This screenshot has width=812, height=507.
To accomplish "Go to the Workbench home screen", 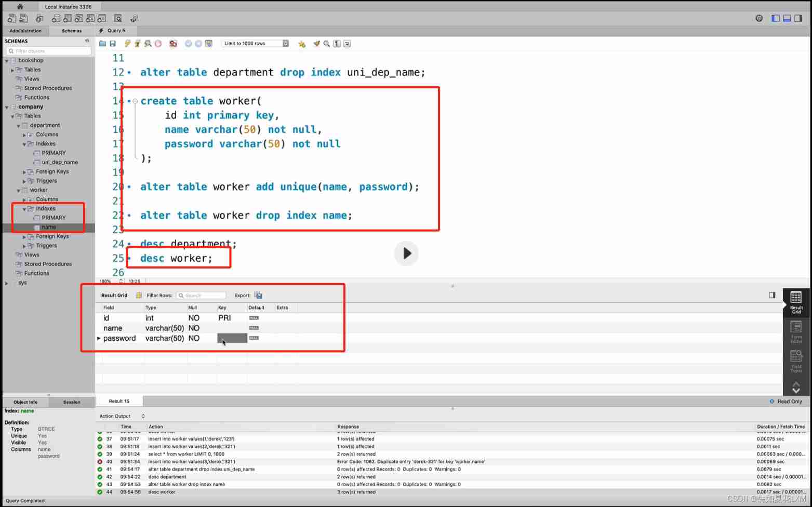I will [x=20, y=7].
